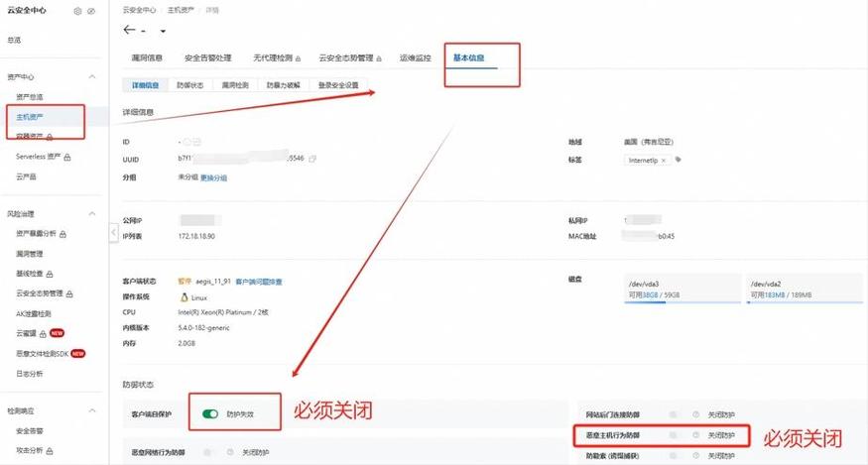This screenshot has width=868, height=465.
Task: Open 日志分析 in the sidebar
Action: pyautogui.click(x=30, y=374)
